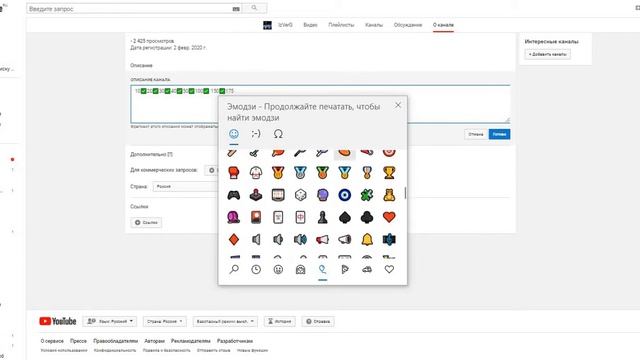Image resolution: width=640 pixels, height=360 pixels.
Task: Insert the black spade suit emoji
Action: [344, 217]
